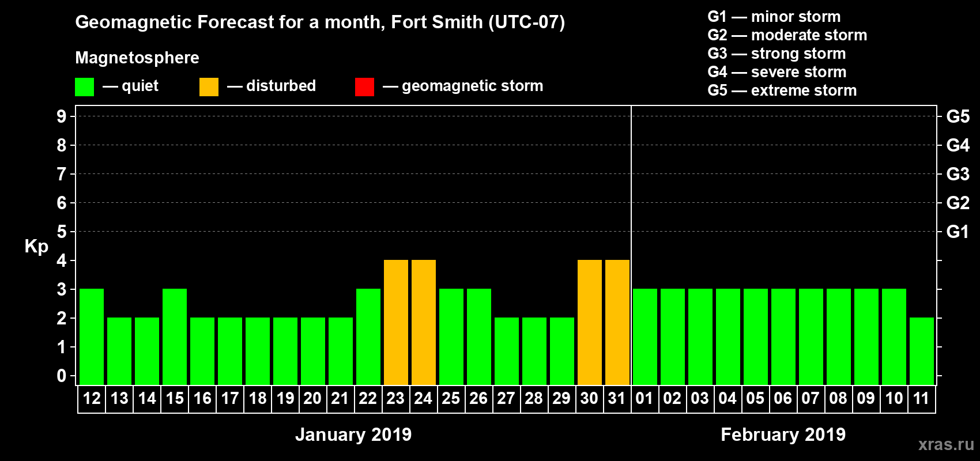This screenshot has height=461, width=980.
Task: Click date cell 19 on the axis
Action: (285, 399)
